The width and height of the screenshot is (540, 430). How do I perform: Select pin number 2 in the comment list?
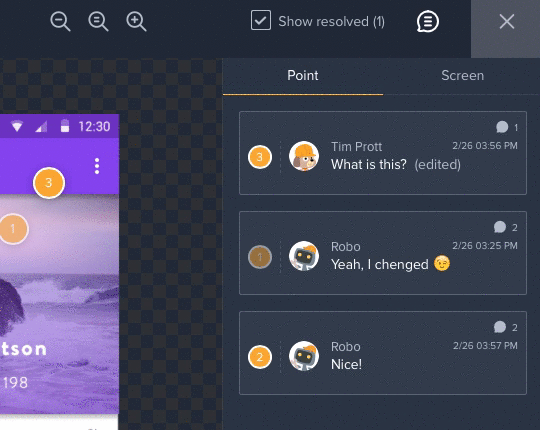point(260,357)
